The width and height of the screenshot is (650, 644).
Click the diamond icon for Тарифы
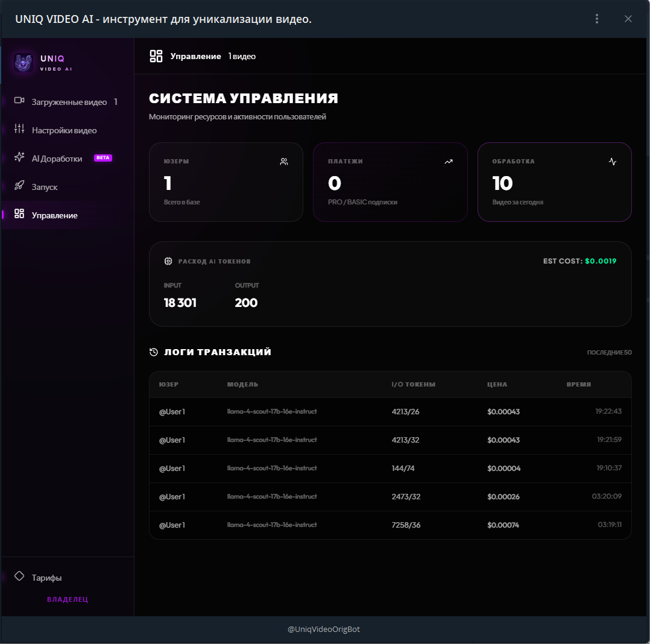(x=19, y=576)
